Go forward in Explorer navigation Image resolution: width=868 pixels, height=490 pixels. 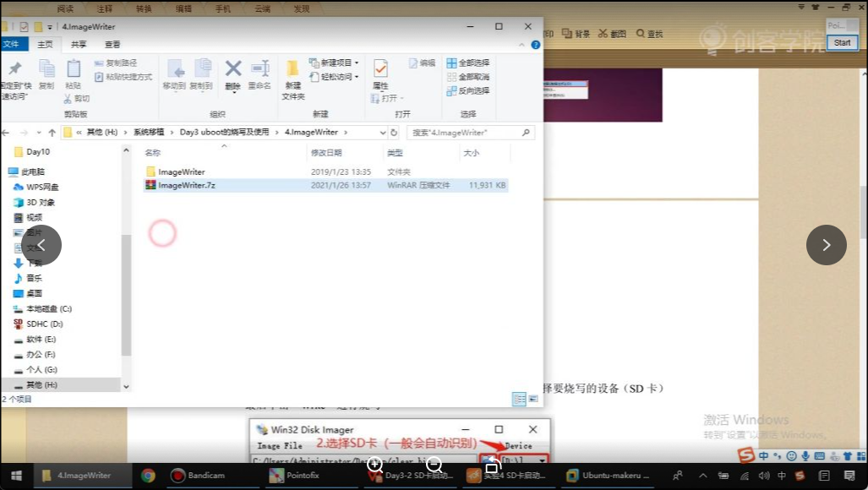click(x=24, y=133)
